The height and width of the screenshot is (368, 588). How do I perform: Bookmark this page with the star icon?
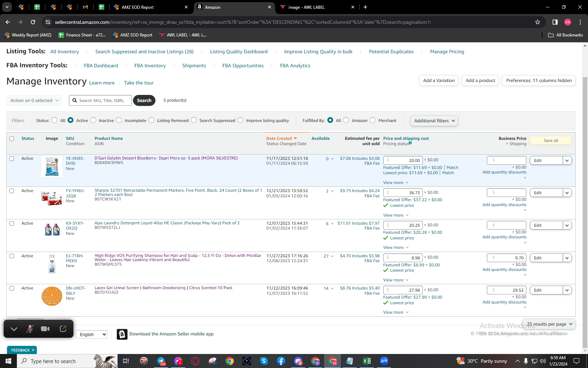pyautogui.click(x=538, y=22)
